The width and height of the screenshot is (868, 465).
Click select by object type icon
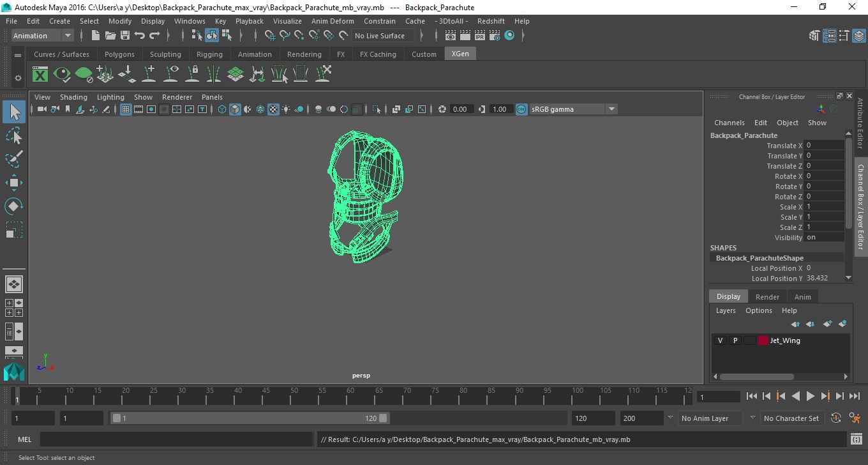[212, 36]
